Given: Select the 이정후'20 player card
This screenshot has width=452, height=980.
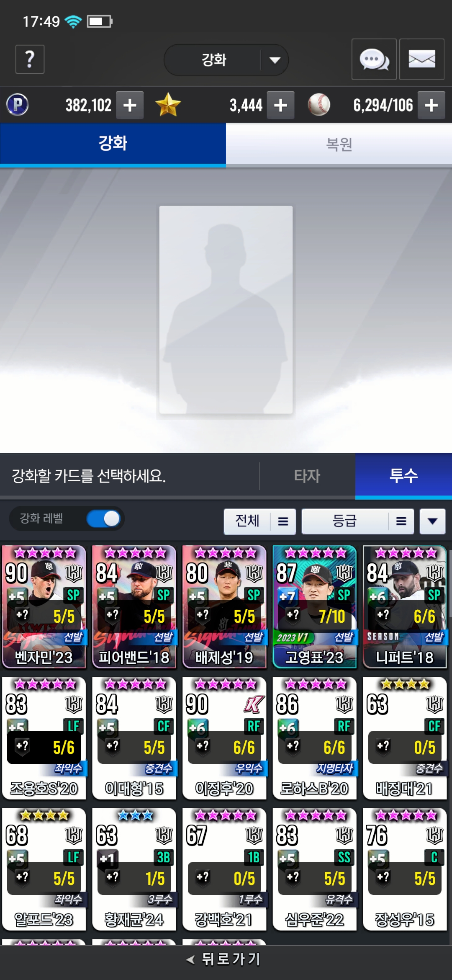Looking at the screenshot, I should click(x=224, y=738).
